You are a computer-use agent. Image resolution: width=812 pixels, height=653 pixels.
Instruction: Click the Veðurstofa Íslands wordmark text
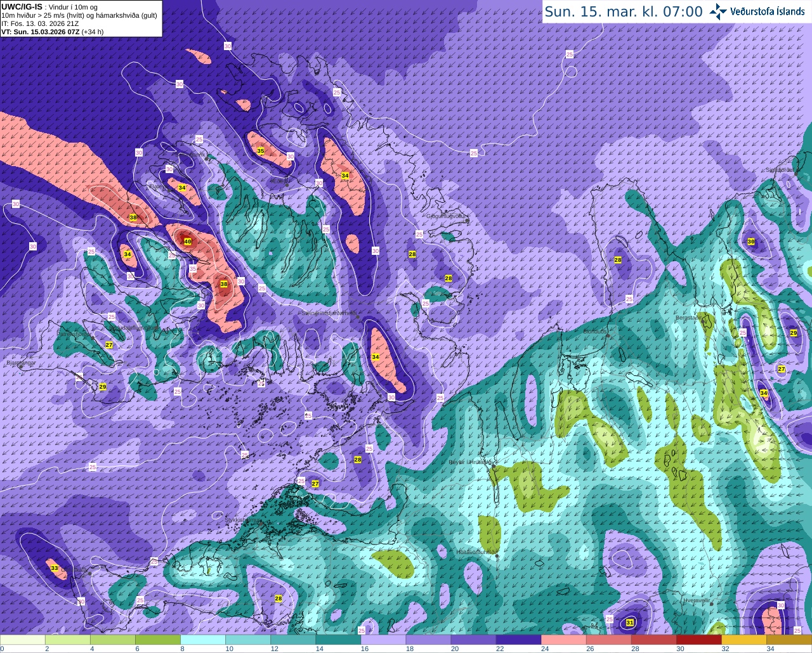click(768, 11)
